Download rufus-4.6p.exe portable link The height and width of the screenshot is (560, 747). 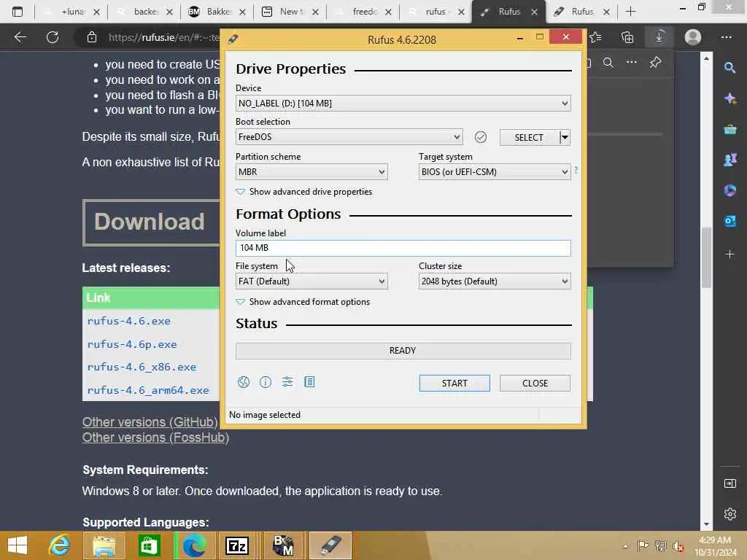(132, 344)
